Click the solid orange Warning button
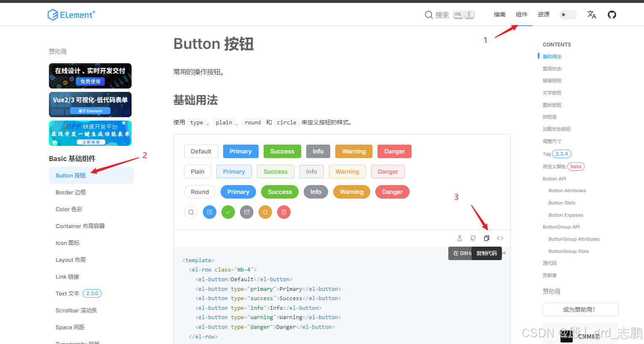 click(354, 151)
